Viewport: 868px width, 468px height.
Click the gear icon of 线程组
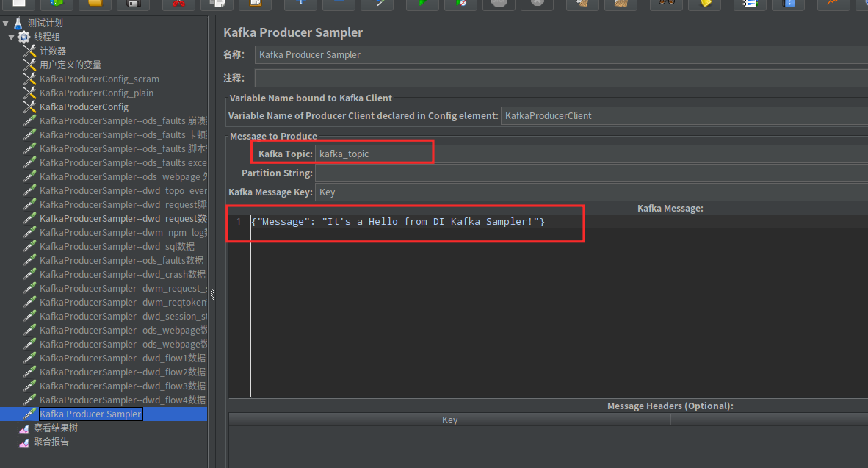pyautogui.click(x=23, y=37)
